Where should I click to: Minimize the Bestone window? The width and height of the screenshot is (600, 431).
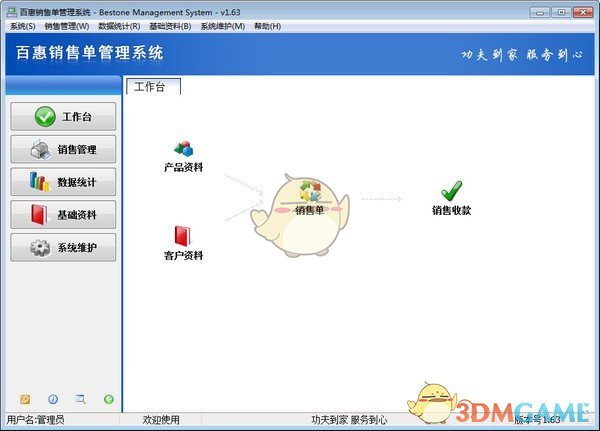[x=540, y=12]
